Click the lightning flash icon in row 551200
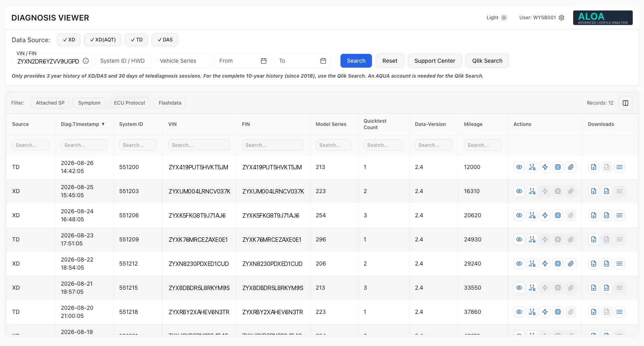Image resolution: width=644 pixels, height=346 pixels. [x=545, y=167]
